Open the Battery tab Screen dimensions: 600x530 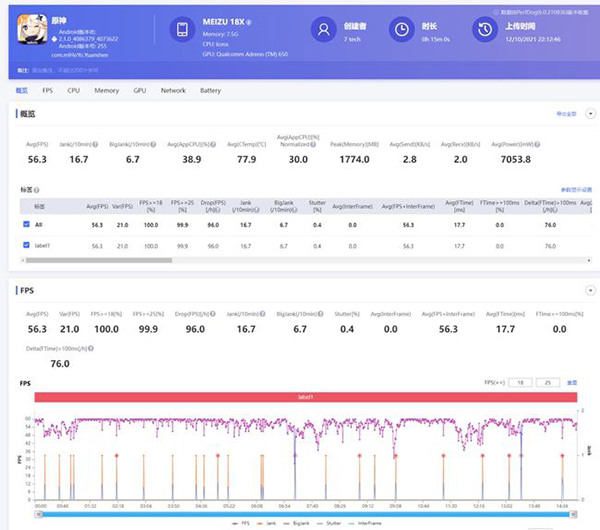click(210, 90)
